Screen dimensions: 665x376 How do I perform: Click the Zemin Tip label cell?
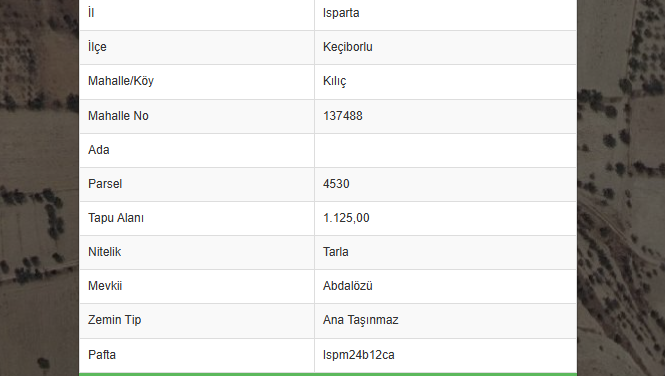197,320
